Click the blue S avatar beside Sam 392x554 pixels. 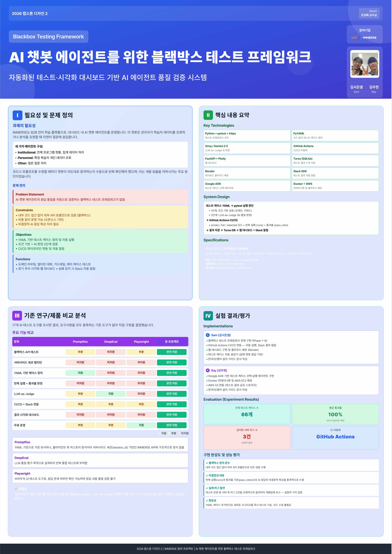pyautogui.click(x=208, y=335)
